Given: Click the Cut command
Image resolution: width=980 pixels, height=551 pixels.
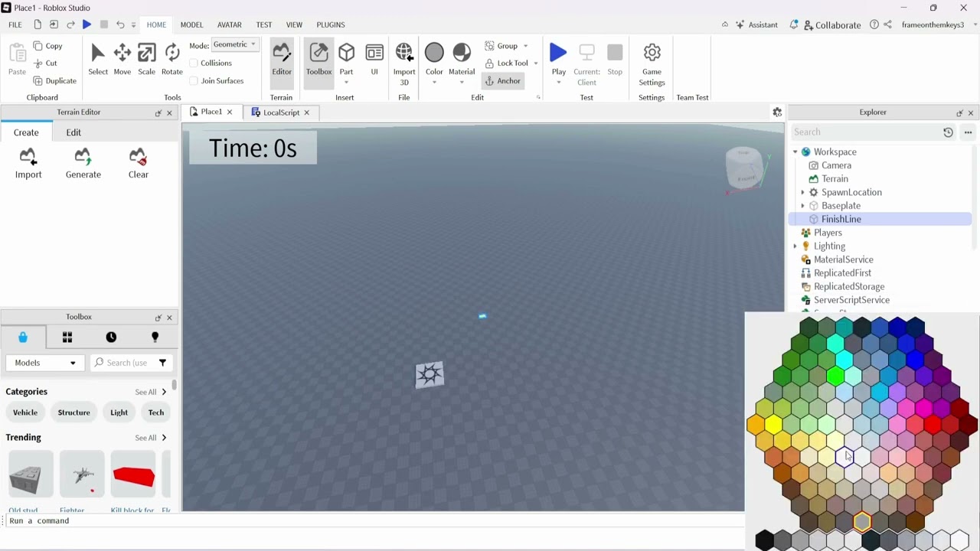Looking at the screenshot, I should pos(45,64).
